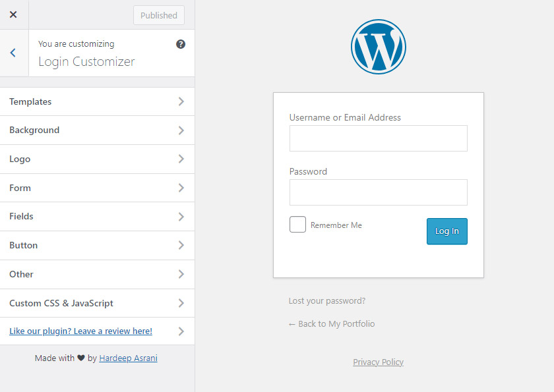Tick the Remember Me checkbox
Screen dimensions: 554x392
pos(297,225)
